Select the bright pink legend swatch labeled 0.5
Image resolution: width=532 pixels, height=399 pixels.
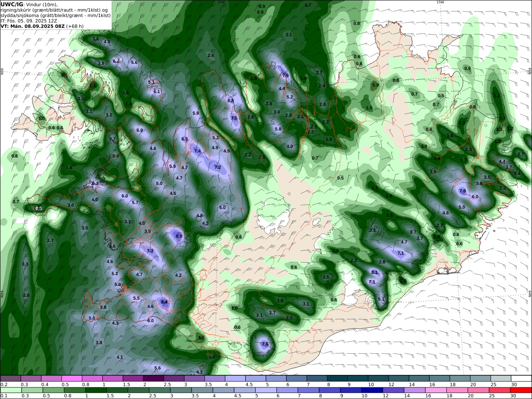pos(72,378)
